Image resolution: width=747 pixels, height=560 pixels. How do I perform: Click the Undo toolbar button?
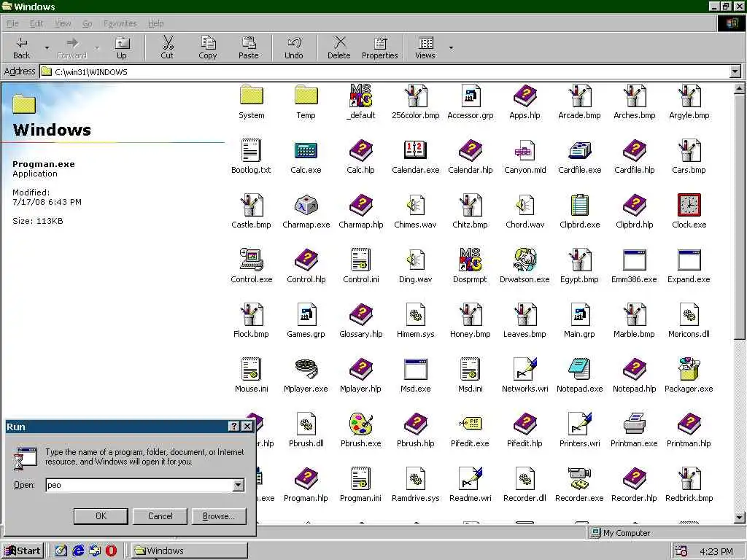[293, 47]
